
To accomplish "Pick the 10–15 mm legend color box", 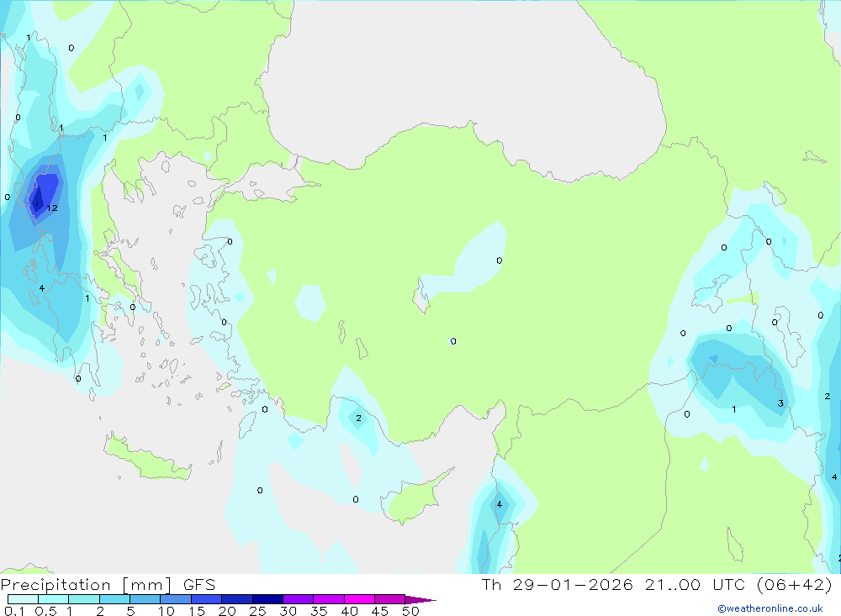I will pos(176,599).
